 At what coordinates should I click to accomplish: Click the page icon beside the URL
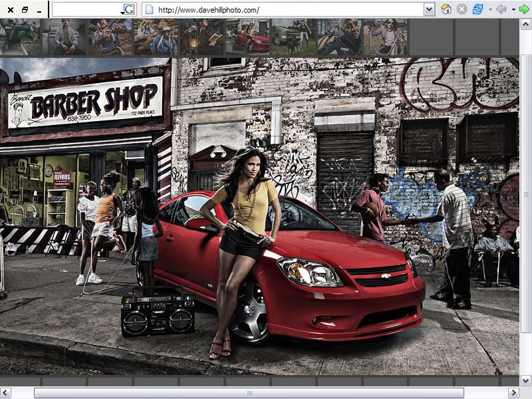click(x=149, y=9)
